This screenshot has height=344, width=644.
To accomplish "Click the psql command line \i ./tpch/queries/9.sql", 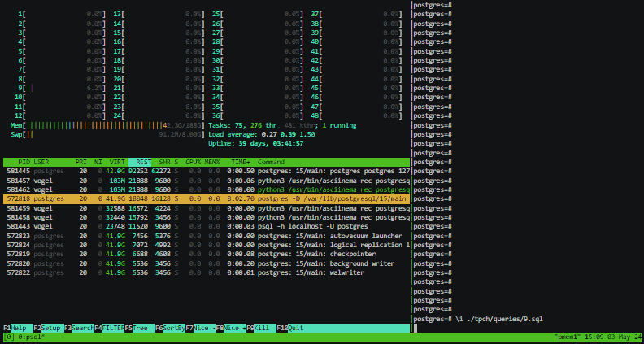I will [499, 319].
